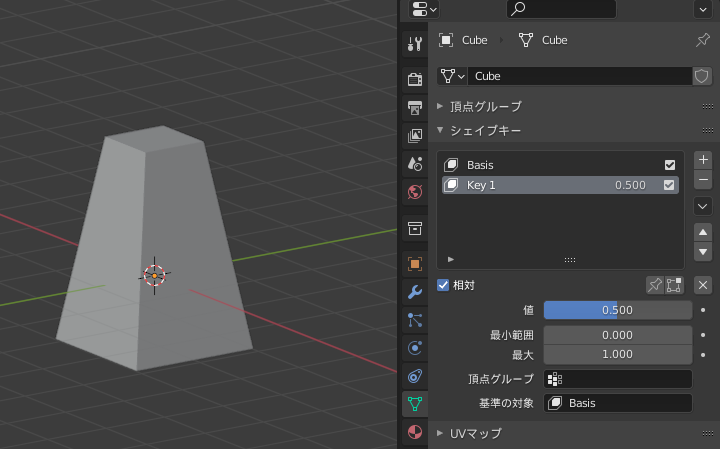Open shape key specials dropdown menu
The width and height of the screenshot is (720, 449).
[x=703, y=207]
